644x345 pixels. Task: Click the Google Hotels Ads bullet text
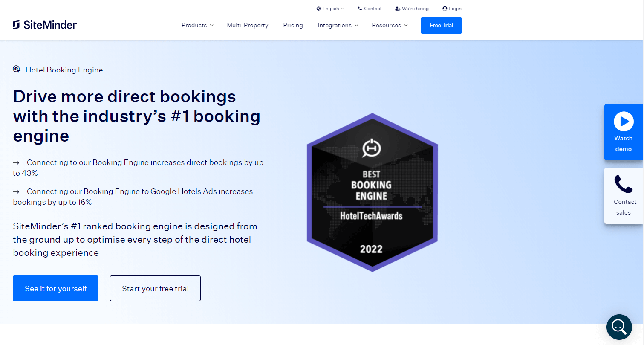click(133, 197)
